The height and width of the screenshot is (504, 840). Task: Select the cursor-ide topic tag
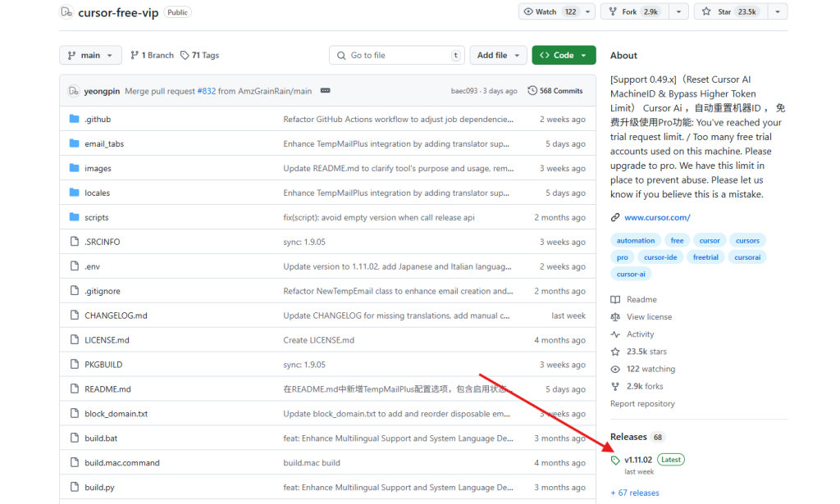[x=660, y=257]
